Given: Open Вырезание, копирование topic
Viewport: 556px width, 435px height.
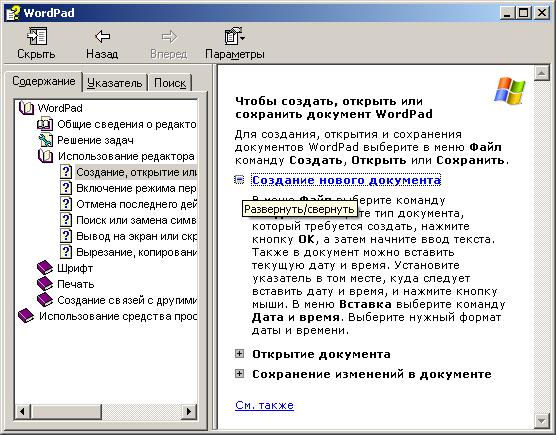Looking at the screenshot, I should tap(136, 252).
